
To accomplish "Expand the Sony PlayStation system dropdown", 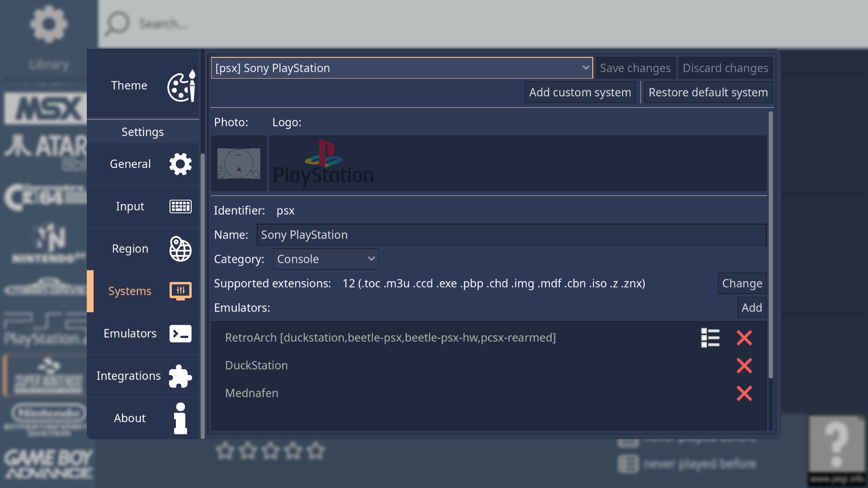I will click(401, 68).
